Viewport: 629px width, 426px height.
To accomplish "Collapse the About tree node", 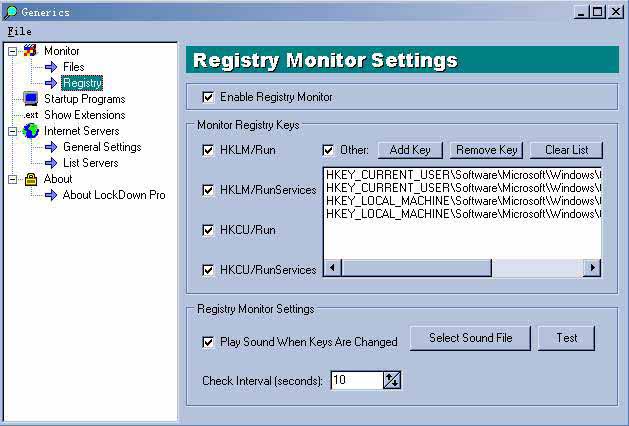I will coord(12,179).
